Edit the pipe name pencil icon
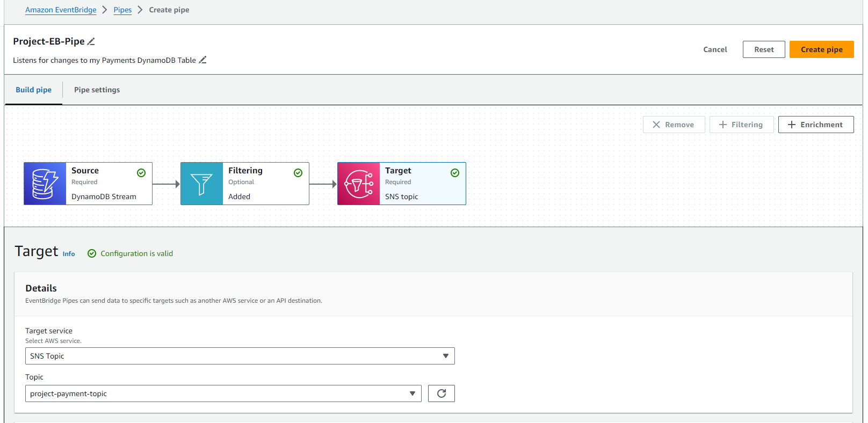 91,41
